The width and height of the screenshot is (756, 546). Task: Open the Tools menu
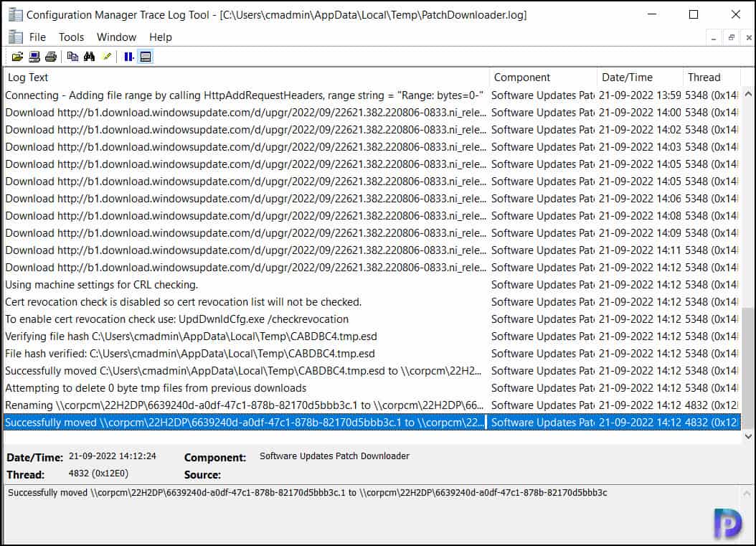71,37
